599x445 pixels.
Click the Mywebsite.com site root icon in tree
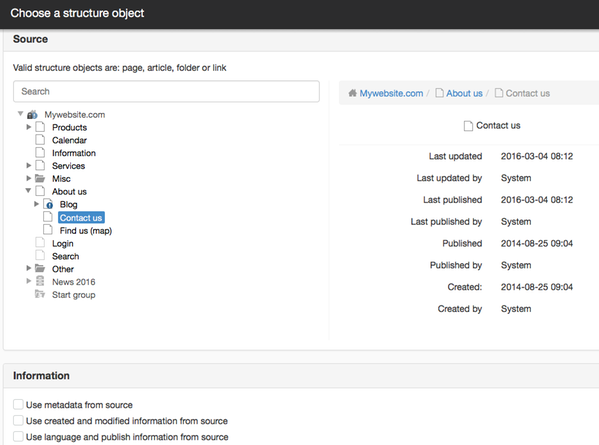click(x=32, y=115)
